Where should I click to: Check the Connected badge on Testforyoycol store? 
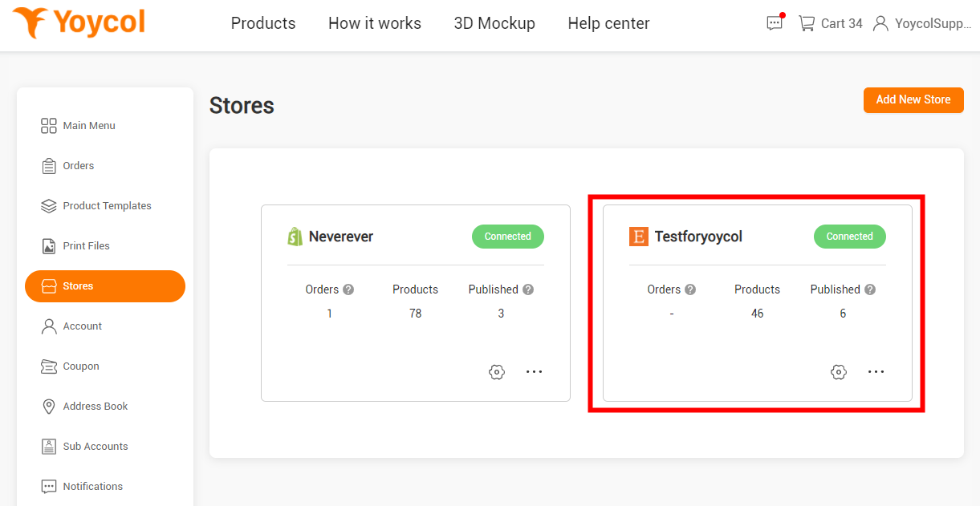tap(849, 236)
